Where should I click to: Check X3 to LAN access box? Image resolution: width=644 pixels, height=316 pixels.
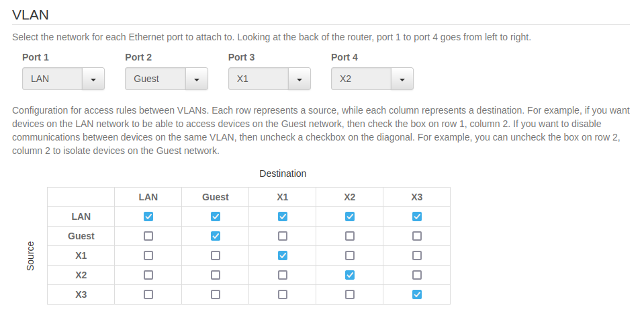148,294
